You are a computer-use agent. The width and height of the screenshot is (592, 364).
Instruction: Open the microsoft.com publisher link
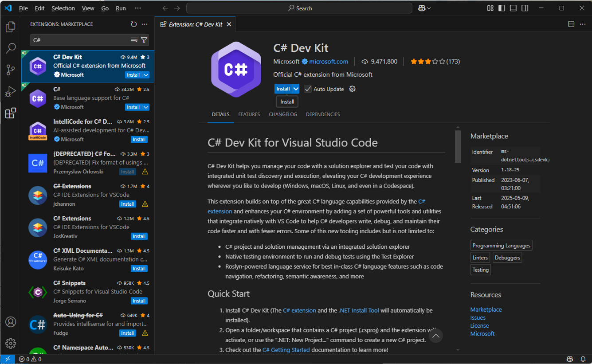tap(328, 62)
